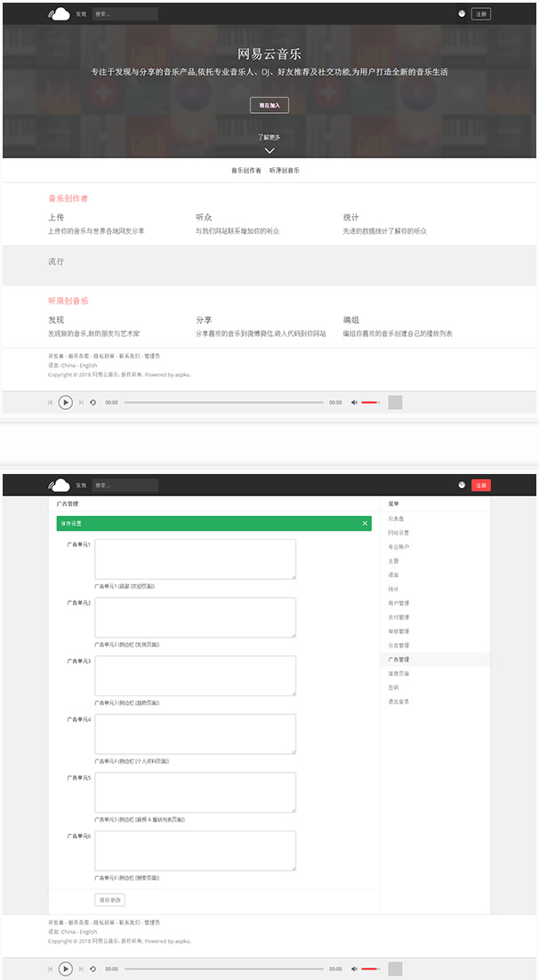The height and width of the screenshot is (980, 539).
Task: Open 用户管理 in the sidebar menu
Action: pos(398,603)
